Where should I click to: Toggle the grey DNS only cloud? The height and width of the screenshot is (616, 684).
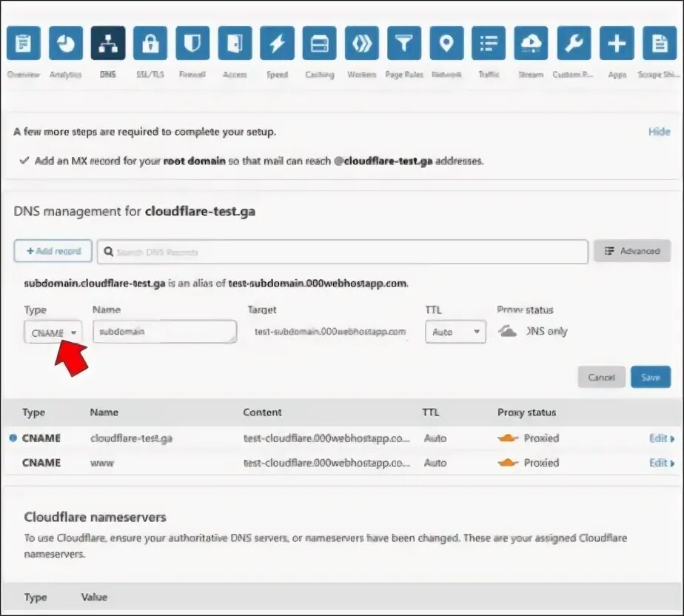(x=507, y=331)
